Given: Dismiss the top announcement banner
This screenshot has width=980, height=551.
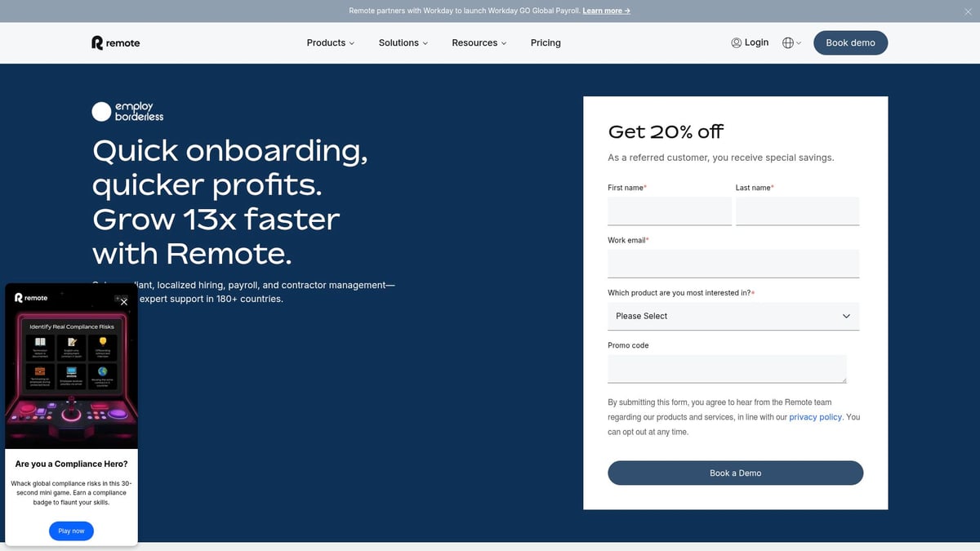Looking at the screenshot, I should (969, 11).
